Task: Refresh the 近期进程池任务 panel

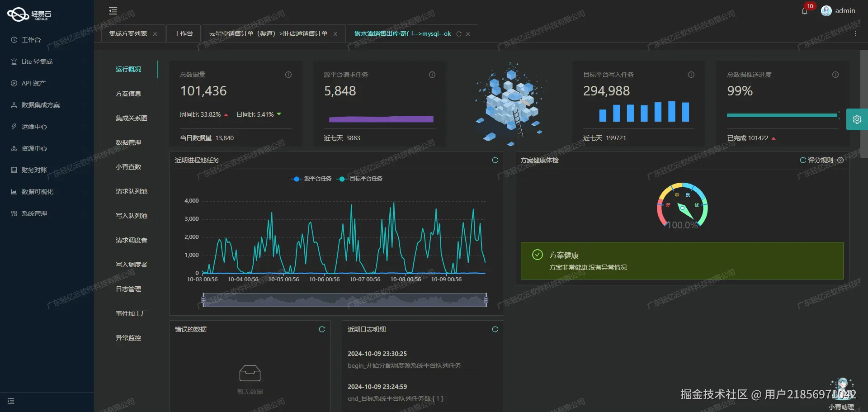Action: coord(495,160)
